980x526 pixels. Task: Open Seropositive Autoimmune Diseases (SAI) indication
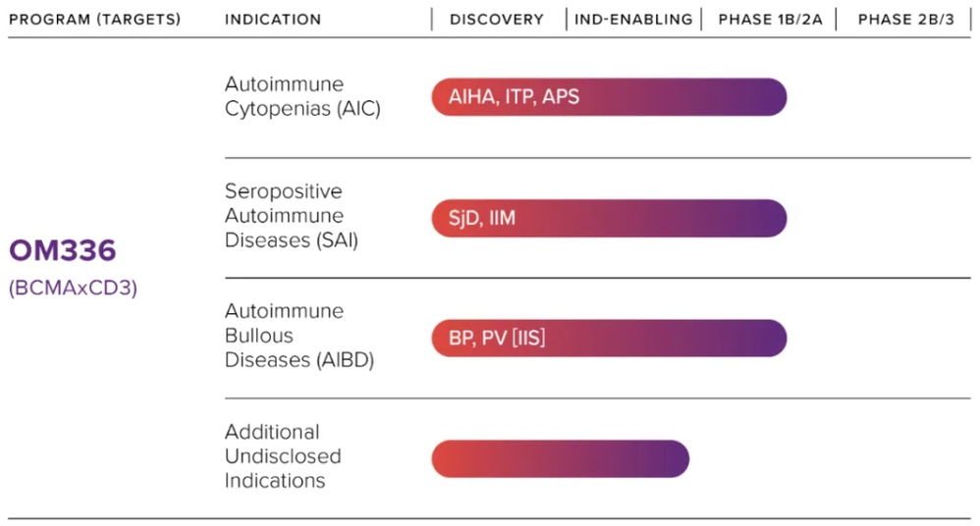coord(292,216)
